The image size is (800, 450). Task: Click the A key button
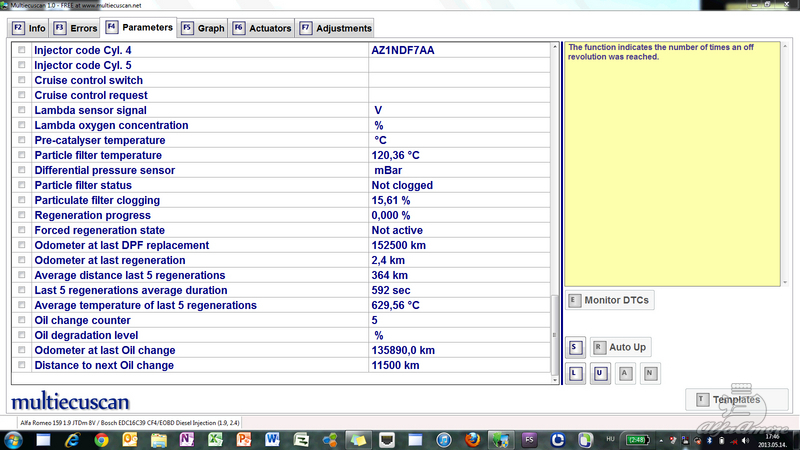[625, 373]
